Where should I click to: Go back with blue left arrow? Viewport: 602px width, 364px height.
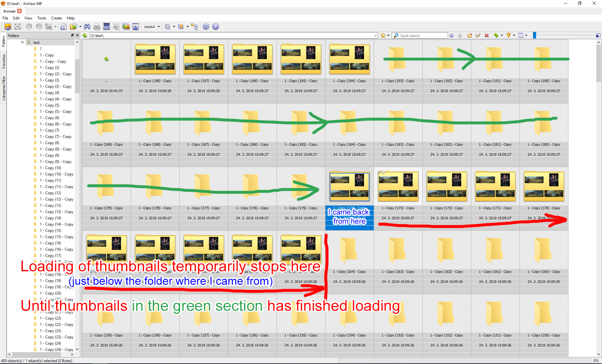[x=451, y=35]
